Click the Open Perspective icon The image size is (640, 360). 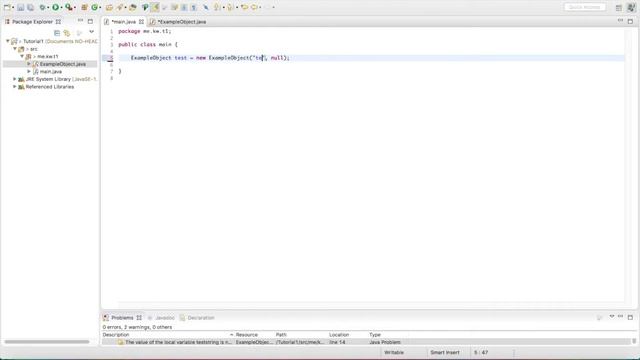619,7
